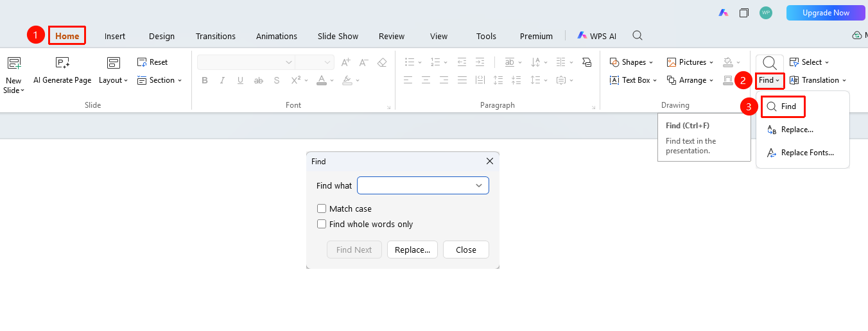Open the highlight color dropdown arrow
This screenshot has height=331, width=868.
tap(358, 80)
